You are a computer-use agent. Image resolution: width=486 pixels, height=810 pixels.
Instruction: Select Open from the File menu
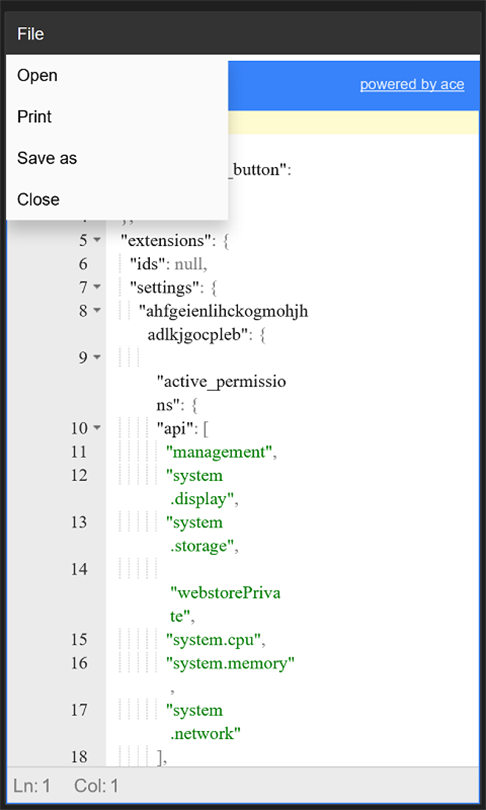(117, 76)
